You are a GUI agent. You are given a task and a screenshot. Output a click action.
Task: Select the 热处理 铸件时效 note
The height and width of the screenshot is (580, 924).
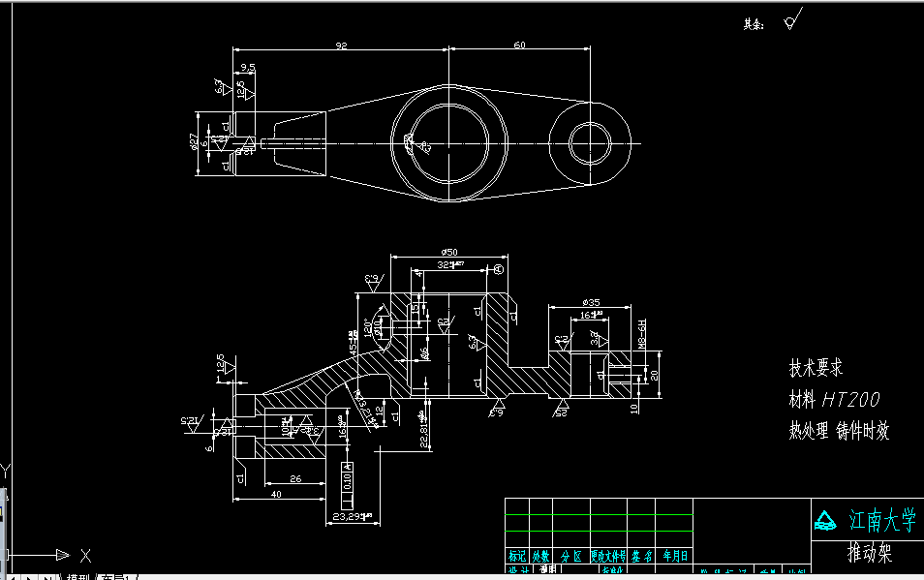point(839,431)
